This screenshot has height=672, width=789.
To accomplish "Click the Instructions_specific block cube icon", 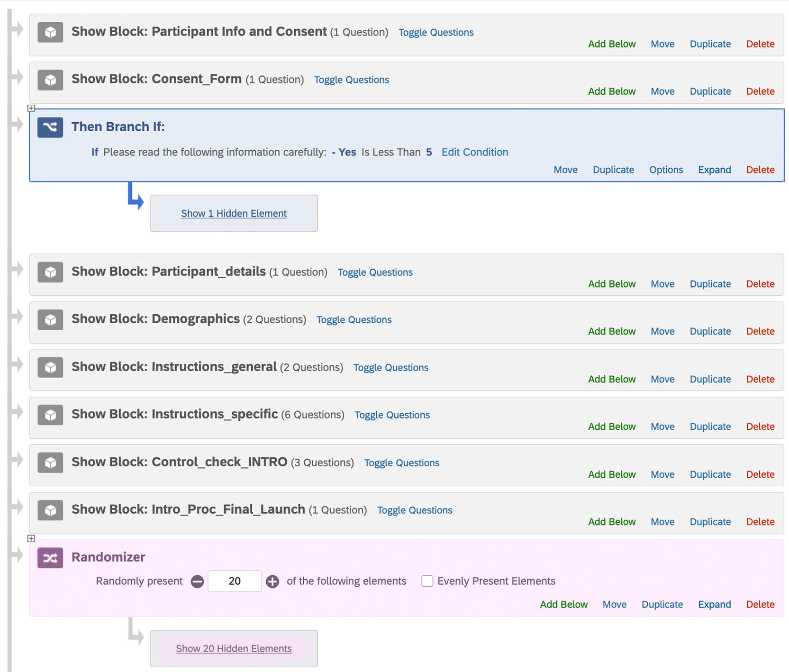I will pyautogui.click(x=50, y=415).
